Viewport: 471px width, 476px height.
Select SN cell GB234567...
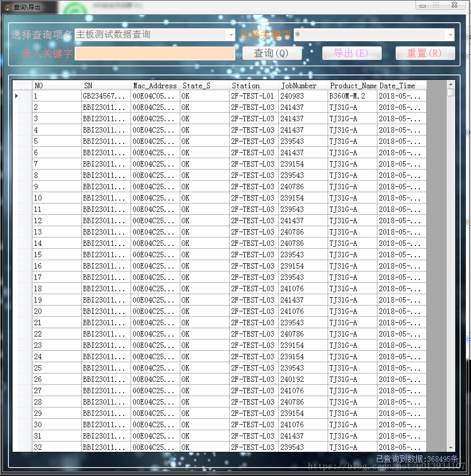pyautogui.click(x=106, y=96)
